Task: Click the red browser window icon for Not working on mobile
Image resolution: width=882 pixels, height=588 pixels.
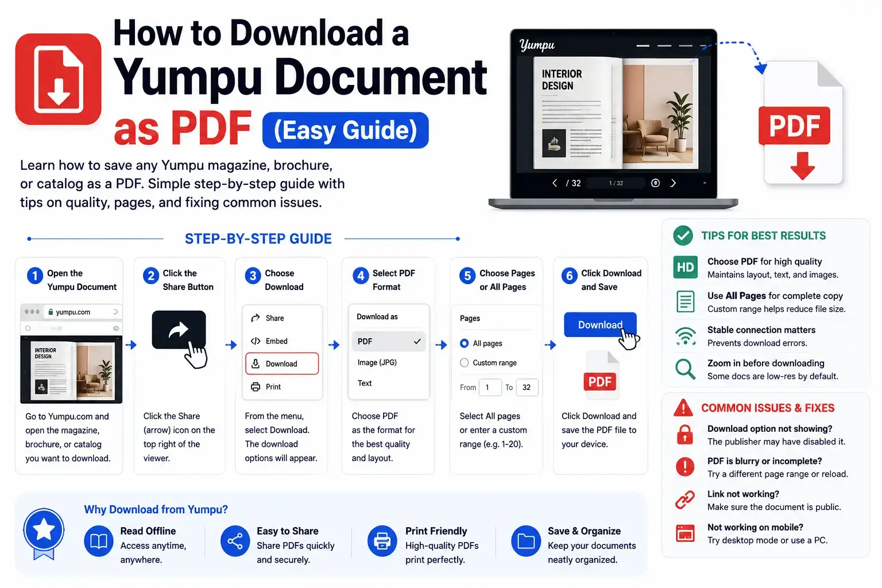Action: (684, 533)
